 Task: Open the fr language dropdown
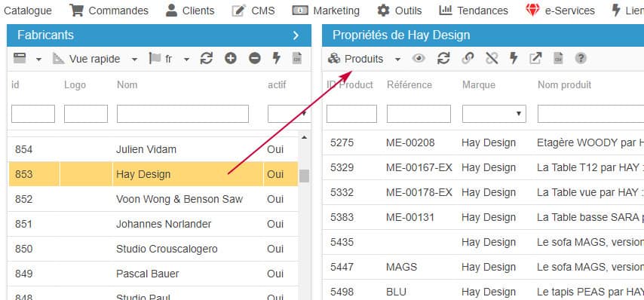coord(186,60)
